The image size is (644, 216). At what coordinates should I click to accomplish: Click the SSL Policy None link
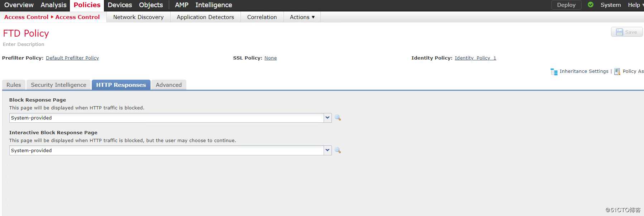[271, 58]
